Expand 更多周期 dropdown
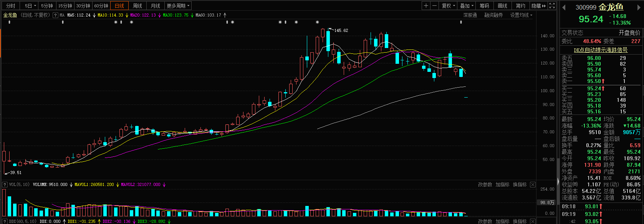 pyautogui.click(x=178, y=6)
